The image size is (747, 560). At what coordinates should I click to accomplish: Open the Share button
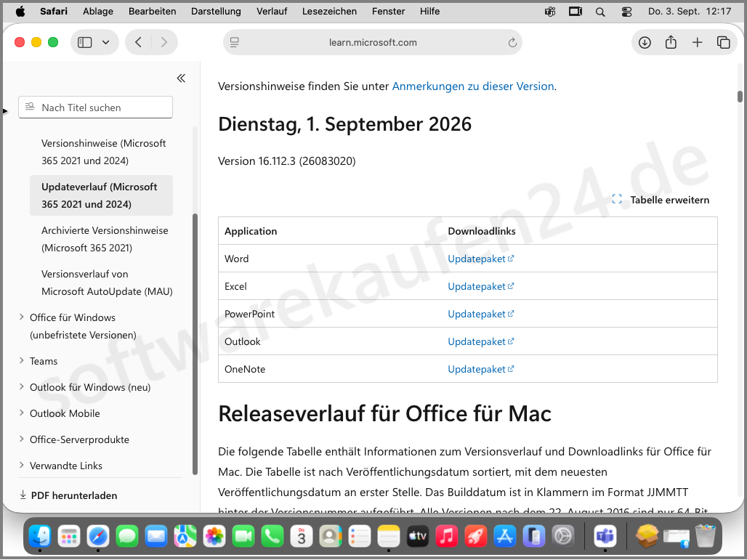[671, 42]
